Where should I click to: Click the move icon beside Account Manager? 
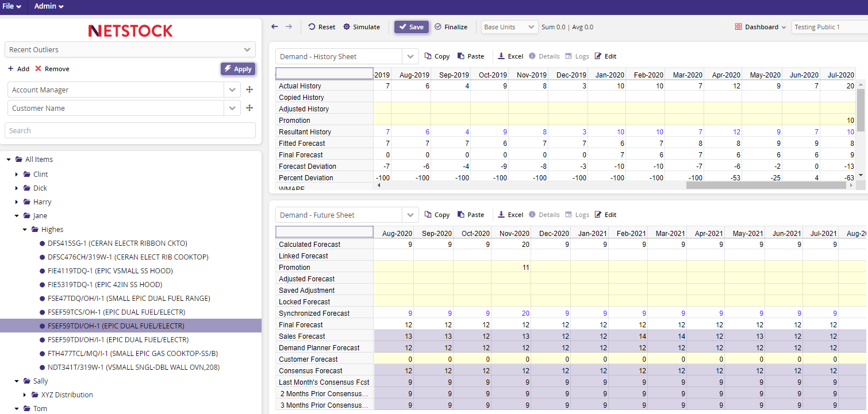pos(249,90)
